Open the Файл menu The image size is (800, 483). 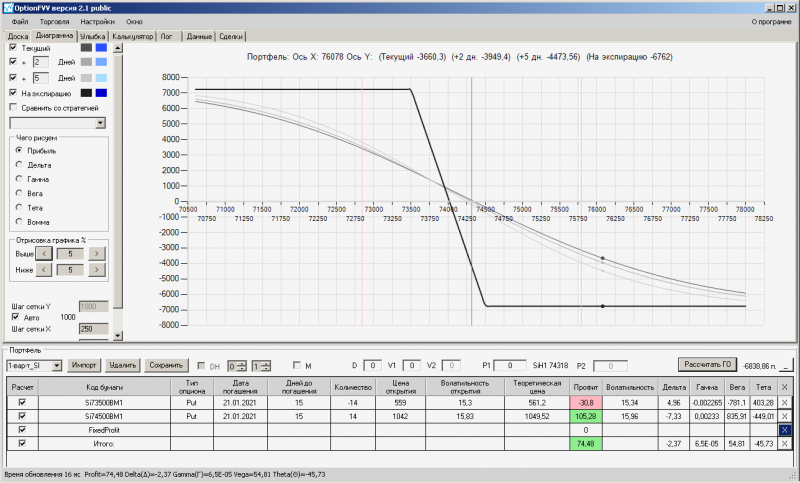[x=20, y=22]
